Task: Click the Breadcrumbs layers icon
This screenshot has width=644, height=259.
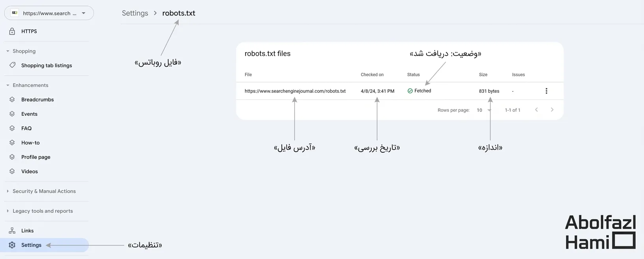Action: click(x=12, y=99)
